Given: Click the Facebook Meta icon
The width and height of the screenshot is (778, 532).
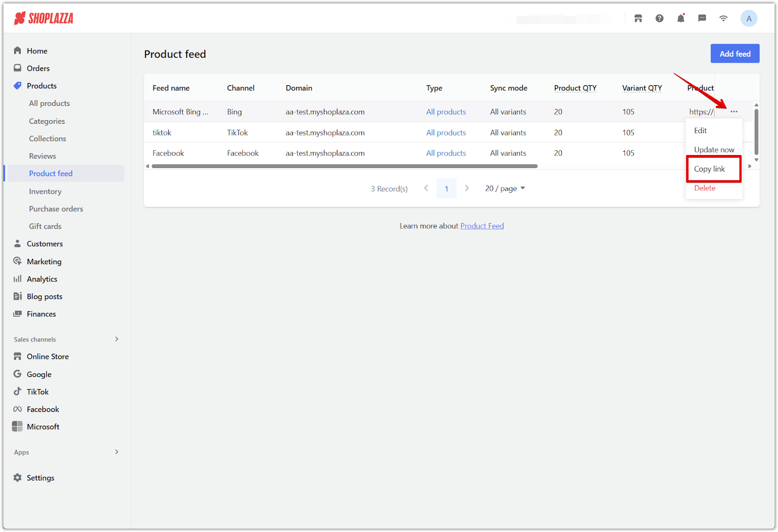Looking at the screenshot, I should [18, 409].
